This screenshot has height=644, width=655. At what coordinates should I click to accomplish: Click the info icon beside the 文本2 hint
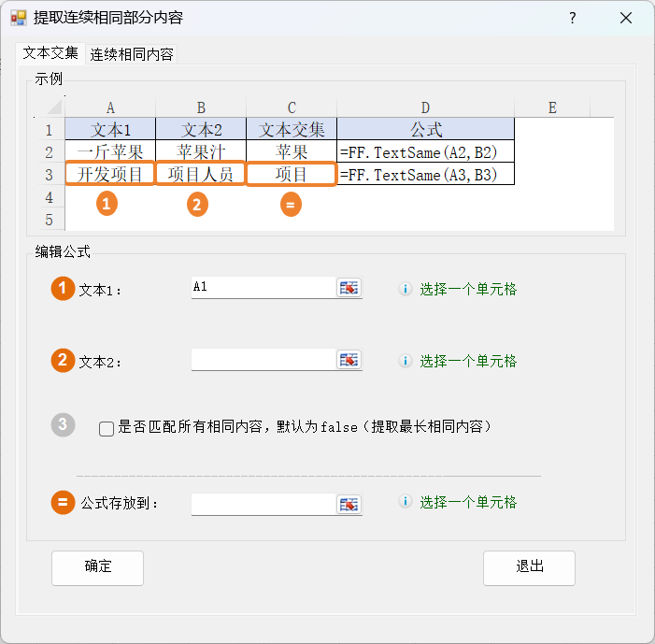(x=406, y=361)
